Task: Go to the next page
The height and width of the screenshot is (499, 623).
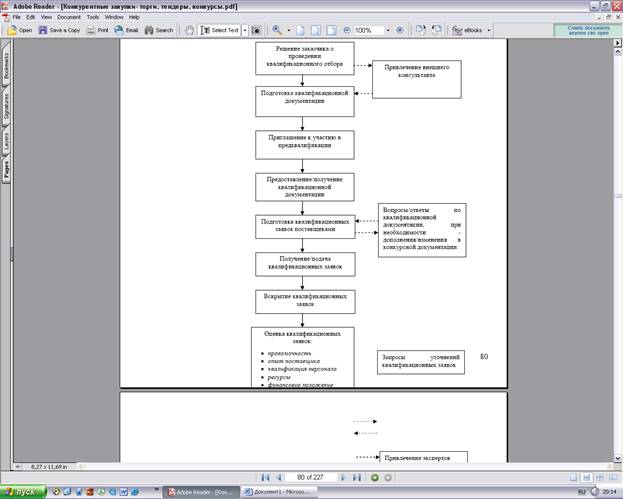Action: [343, 478]
